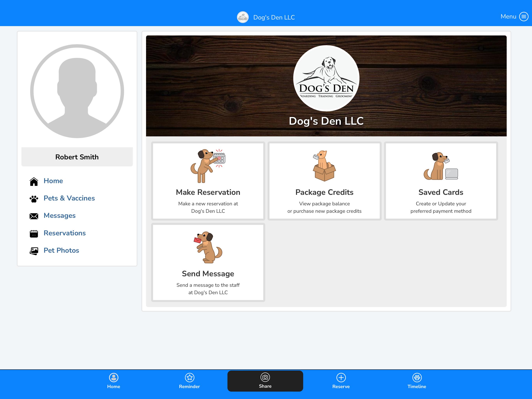Select the Saved Cards card title

click(x=441, y=192)
